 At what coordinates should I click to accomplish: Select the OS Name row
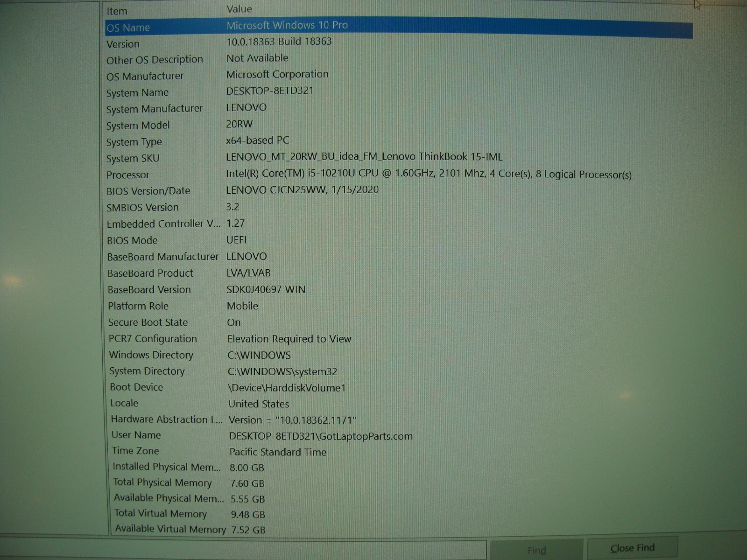coord(399,27)
